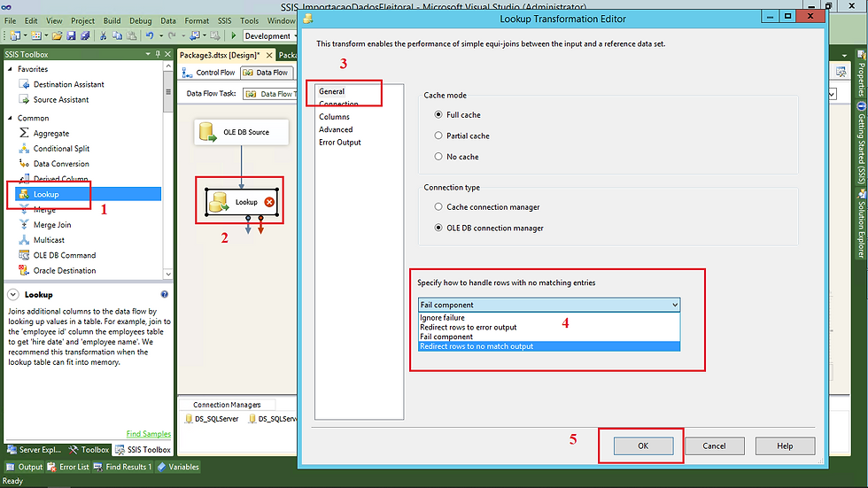Click the Undo arrow icon
868x488 pixels.
150,36
